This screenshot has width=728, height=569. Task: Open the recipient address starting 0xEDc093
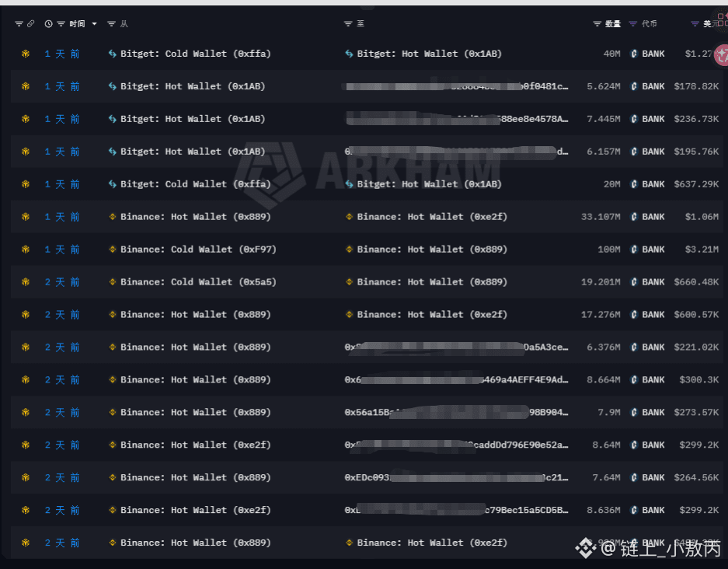pos(456,477)
